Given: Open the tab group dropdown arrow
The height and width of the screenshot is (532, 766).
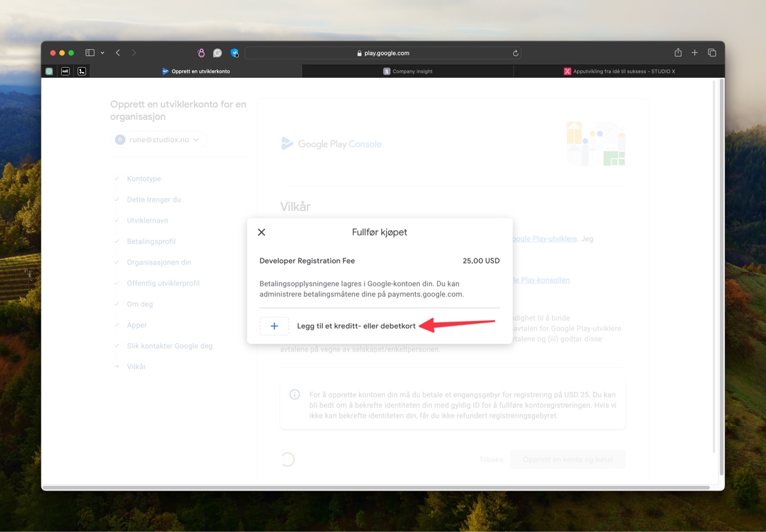Looking at the screenshot, I should 102,53.
